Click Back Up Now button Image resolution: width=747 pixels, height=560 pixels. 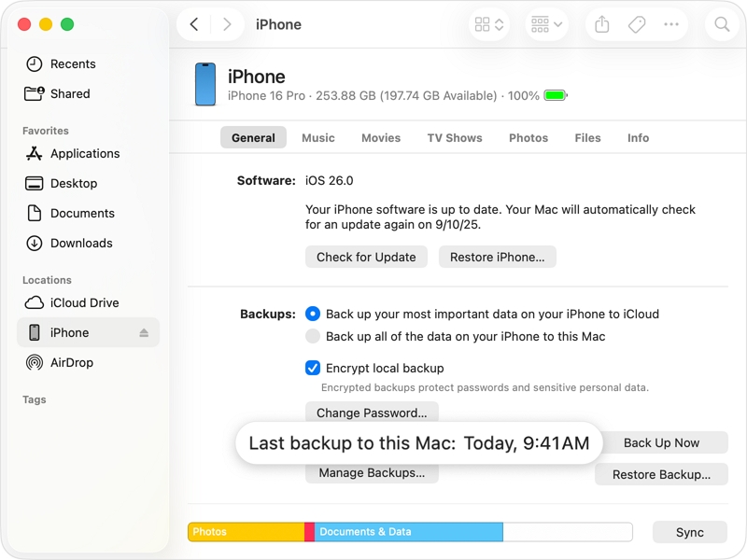pyautogui.click(x=663, y=442)
